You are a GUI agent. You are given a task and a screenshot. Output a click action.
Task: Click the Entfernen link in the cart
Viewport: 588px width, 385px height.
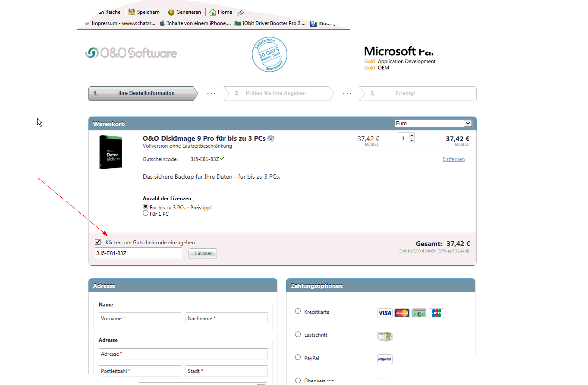[453, 159]
